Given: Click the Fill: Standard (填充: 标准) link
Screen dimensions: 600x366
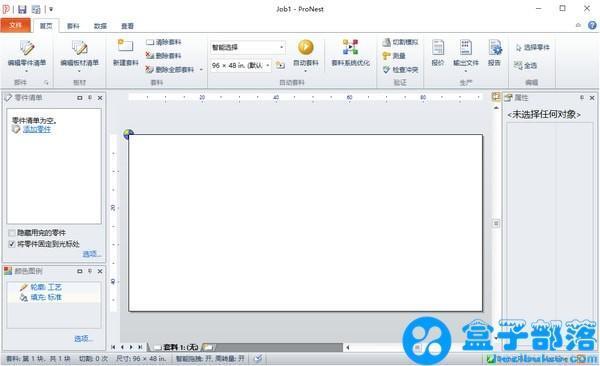Looking at the screenshot, I should pyautogui.click(x=46, y=297).
